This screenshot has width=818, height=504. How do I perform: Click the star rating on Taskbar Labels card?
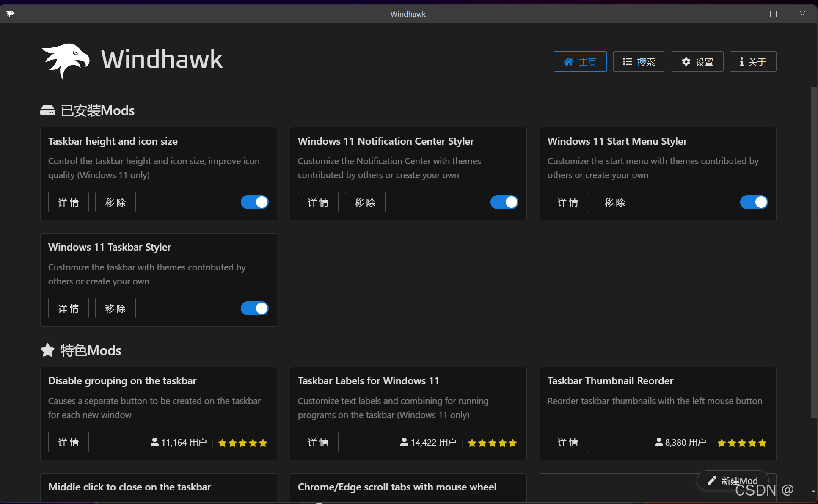coord(492,443)
